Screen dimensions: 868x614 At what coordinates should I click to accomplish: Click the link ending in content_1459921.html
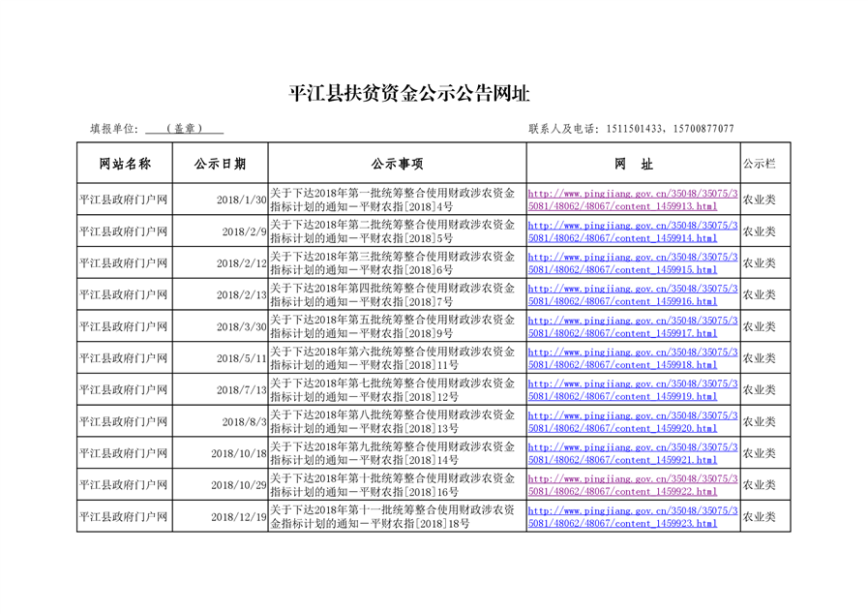pyautogui.click(x=633, y=454)
